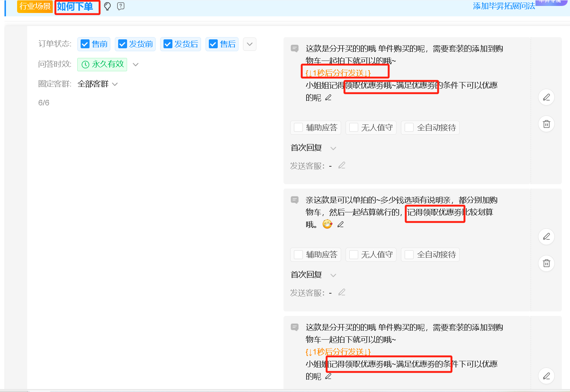The image size is (570, 392).
Task: Click inline pencil in third reply text
Action: click(328, 376)
